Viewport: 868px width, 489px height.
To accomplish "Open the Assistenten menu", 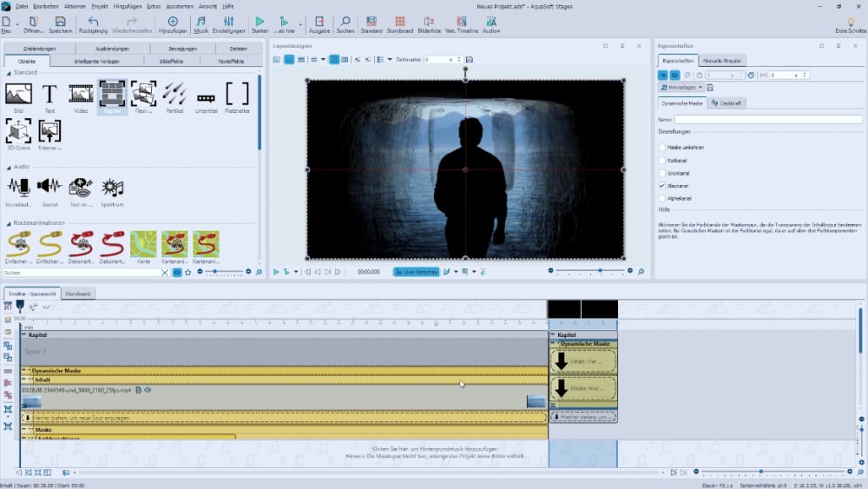I will point(181,6).
